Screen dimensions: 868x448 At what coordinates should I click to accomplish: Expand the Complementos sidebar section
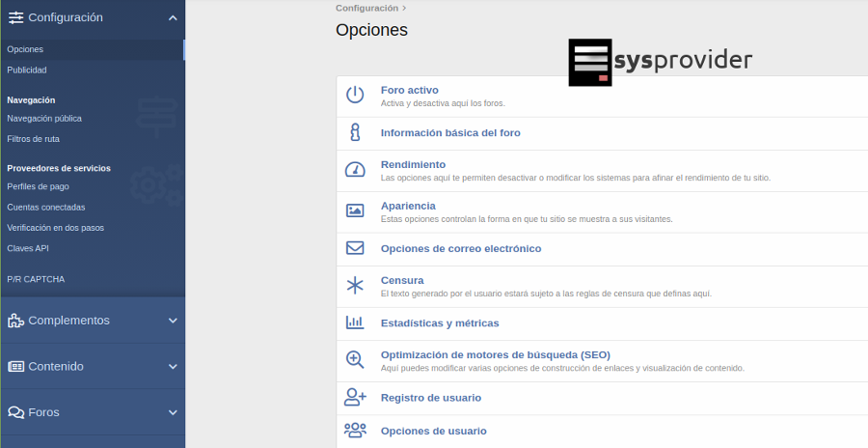pyautogui.click(x=172, y=321)
